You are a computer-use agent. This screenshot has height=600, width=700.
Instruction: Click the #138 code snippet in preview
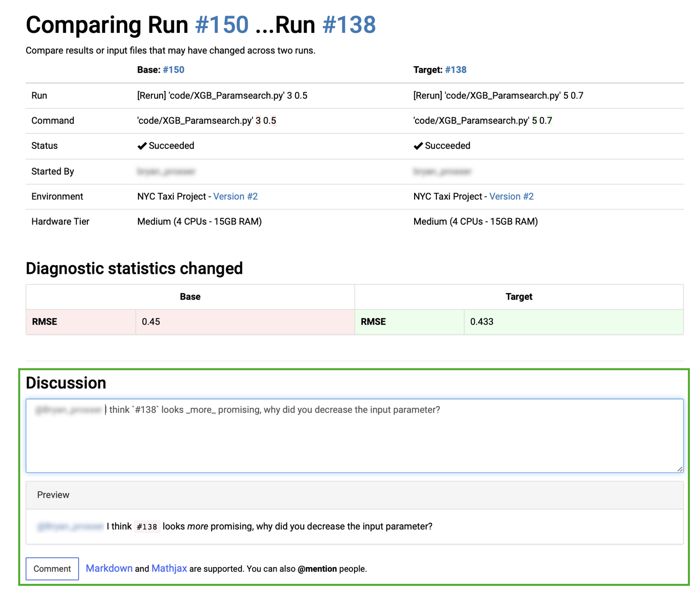(x=147, y=527)
